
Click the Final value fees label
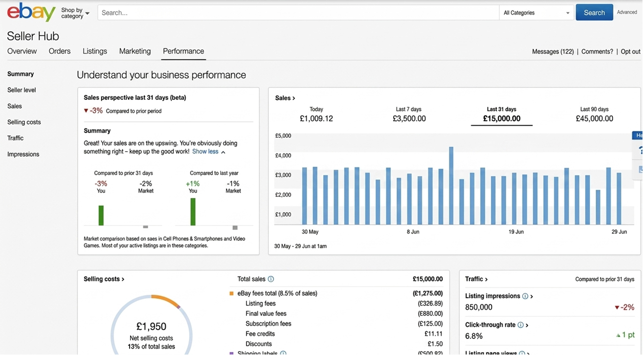click(266, 314)
